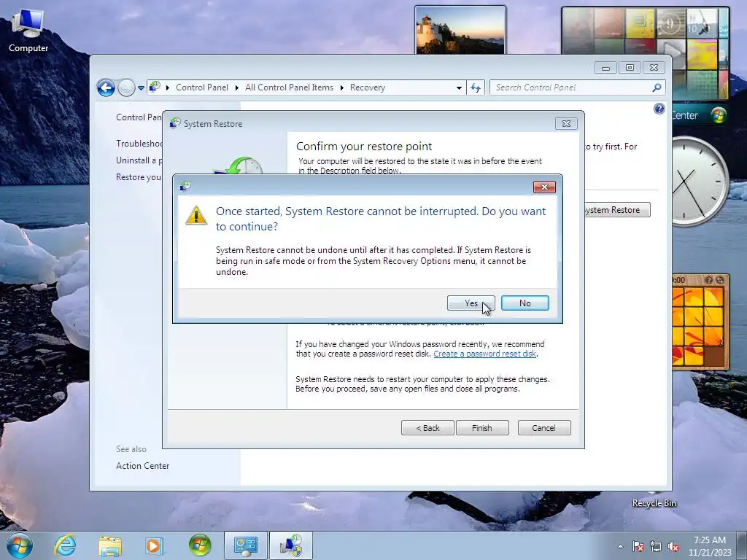Switch to Control Panel taskbar button
The image size is (747, 560).
(x=246, y=545)
